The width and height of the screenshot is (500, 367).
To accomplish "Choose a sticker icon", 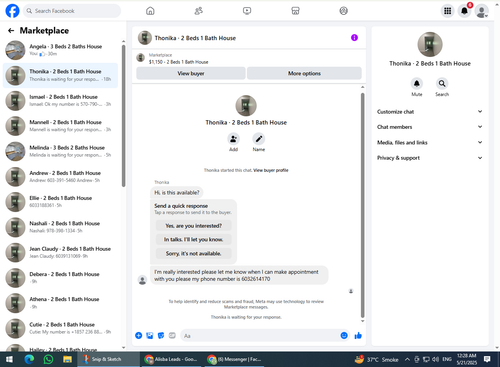I will tap(161, 335).
